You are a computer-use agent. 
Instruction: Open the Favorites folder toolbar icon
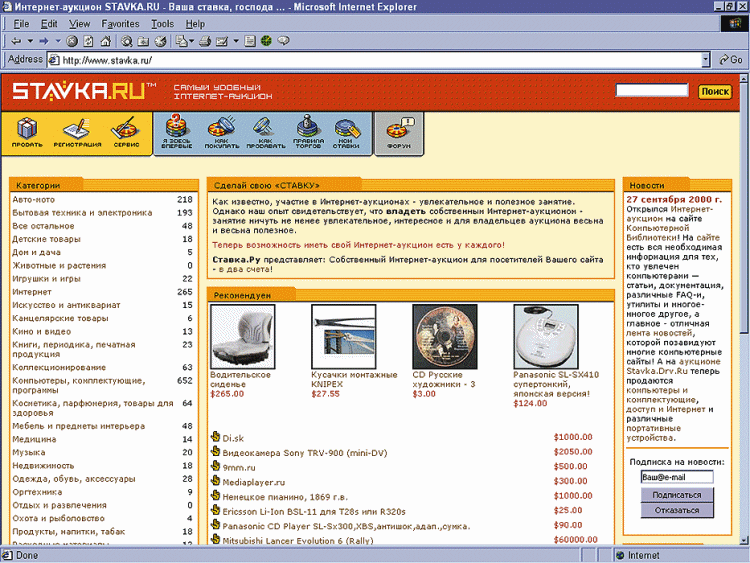tap(143, 41)
